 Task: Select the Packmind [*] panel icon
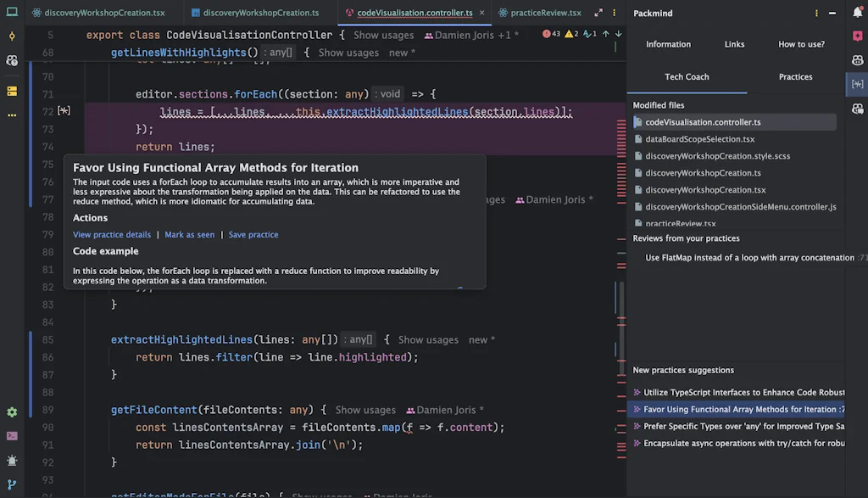click(856, 84)
